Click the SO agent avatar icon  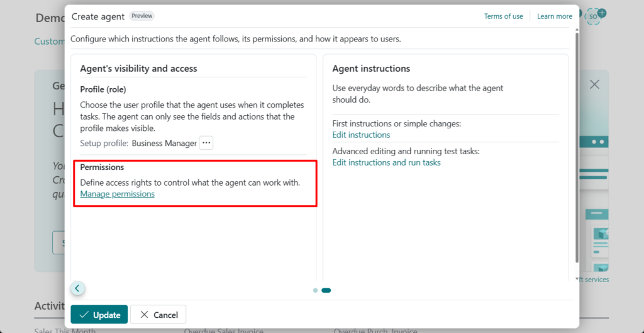coord(594,16)
